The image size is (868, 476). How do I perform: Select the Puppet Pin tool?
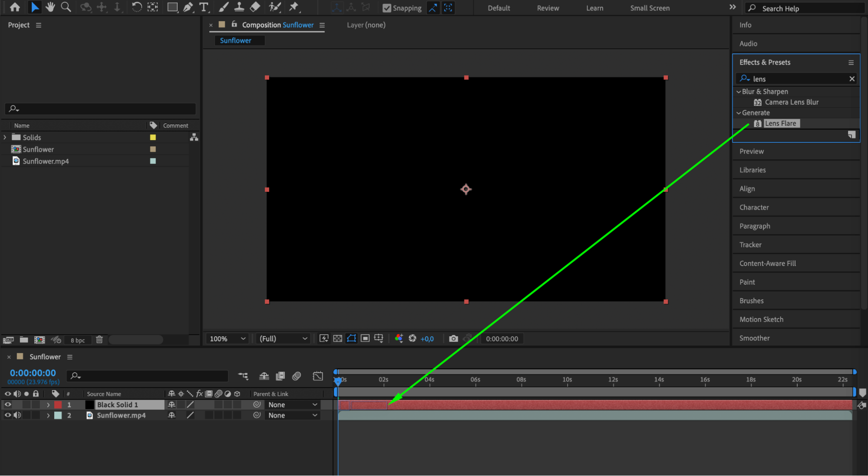tap(294, 7)
